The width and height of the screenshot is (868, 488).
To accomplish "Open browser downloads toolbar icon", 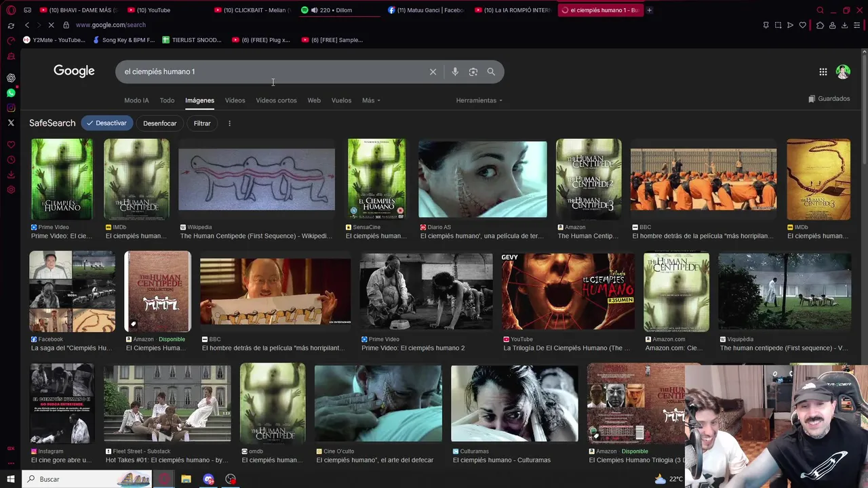I will (844, 25).
